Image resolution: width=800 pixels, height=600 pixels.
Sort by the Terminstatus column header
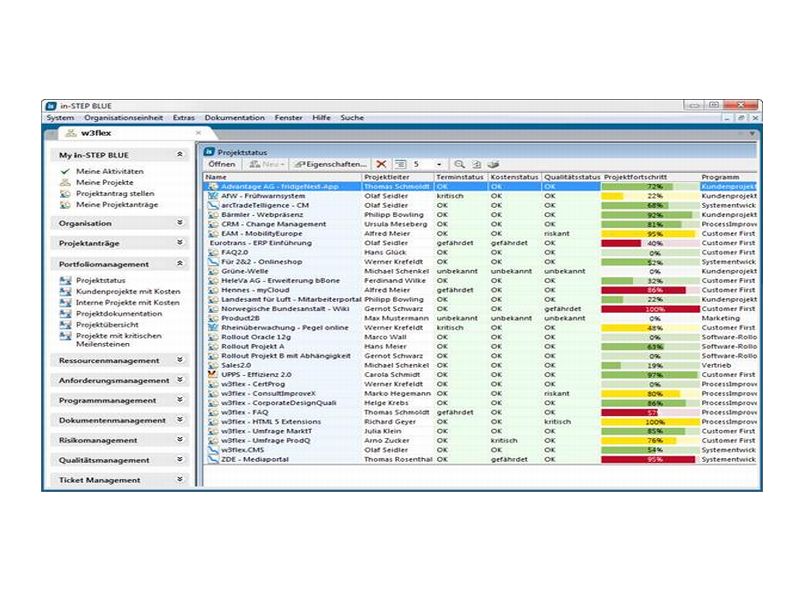[x=461, y=177]
